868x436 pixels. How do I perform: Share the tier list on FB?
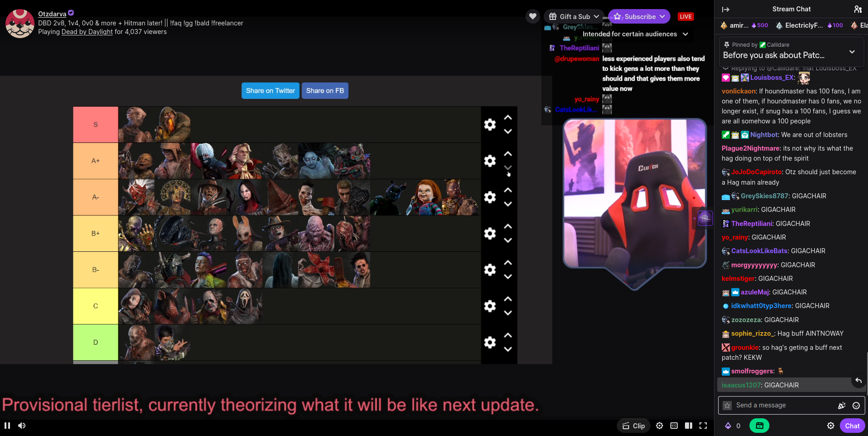point(325,91)
